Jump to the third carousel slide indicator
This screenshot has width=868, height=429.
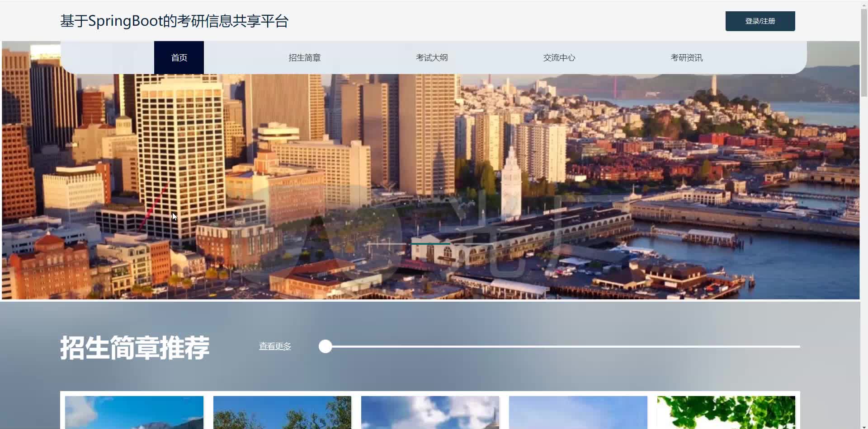click(474, 244)
